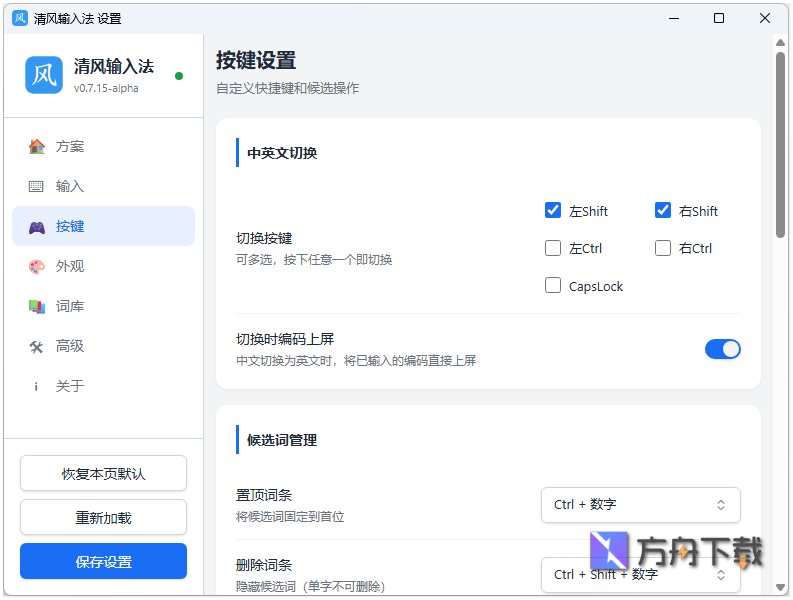Screen dimensions: 793x600
Task: Click the scrollbar down arrow
Action: [780, 587]
